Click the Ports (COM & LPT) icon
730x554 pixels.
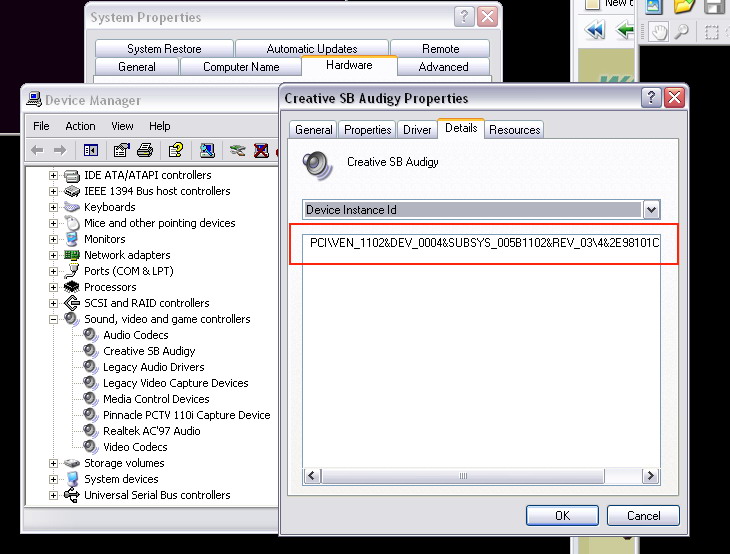click(x=72, y=271)
